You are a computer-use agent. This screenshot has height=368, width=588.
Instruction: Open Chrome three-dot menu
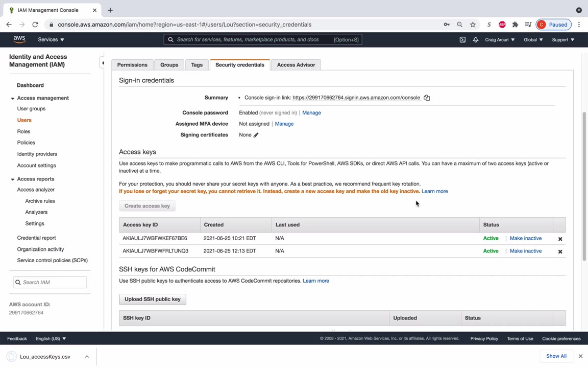pos(579,25)
